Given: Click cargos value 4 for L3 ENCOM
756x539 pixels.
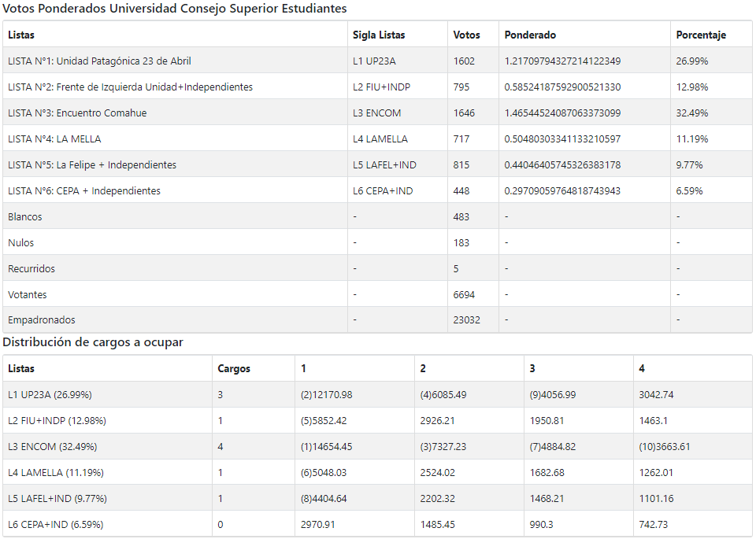Looking at the screenshot, I should click(220, 447).
